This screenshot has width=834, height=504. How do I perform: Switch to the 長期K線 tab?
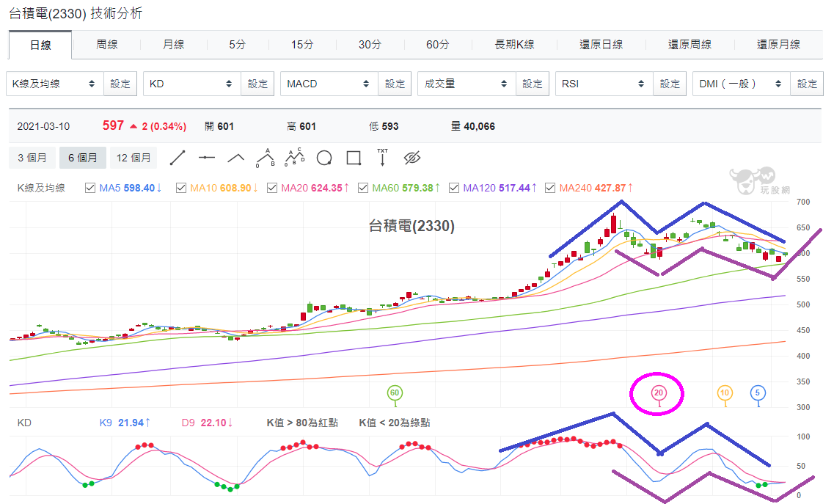click(514, 45)
